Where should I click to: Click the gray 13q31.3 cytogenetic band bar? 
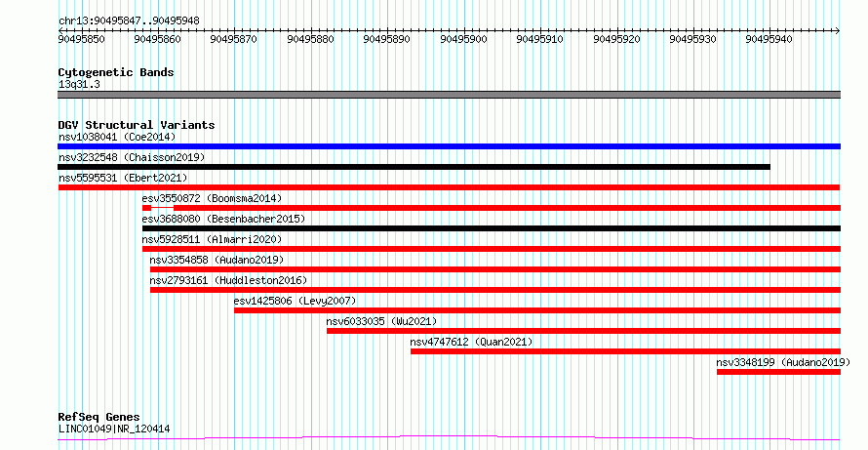[x=449, y=95]
